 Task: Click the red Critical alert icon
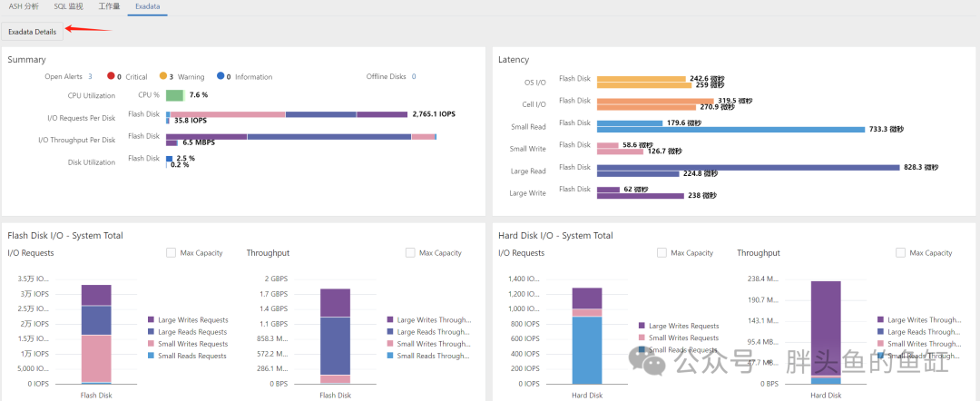pos(111,76)
